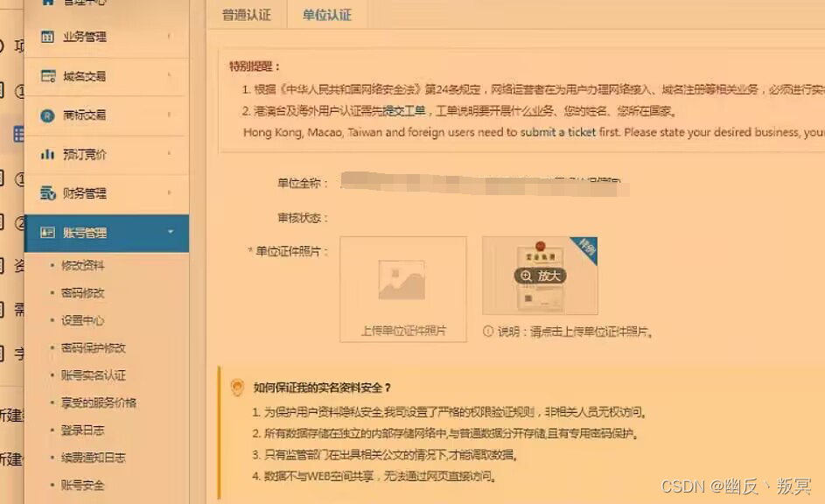Screen dimensions: 825x504
Task: Switch to the 单位认证 tab
Action: (x=326, y=15)
